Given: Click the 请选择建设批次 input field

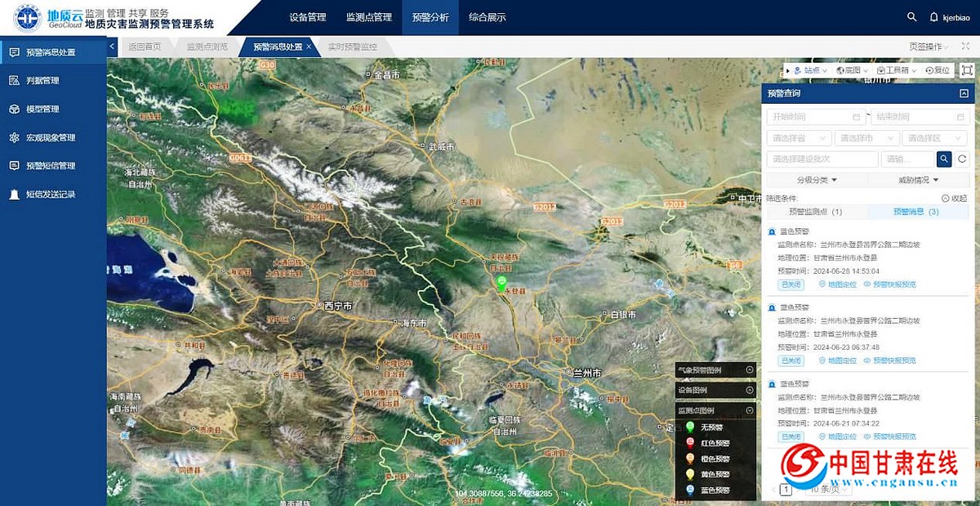Looking at the screenshot, I should pyautogui.click(x=822, y=159).
